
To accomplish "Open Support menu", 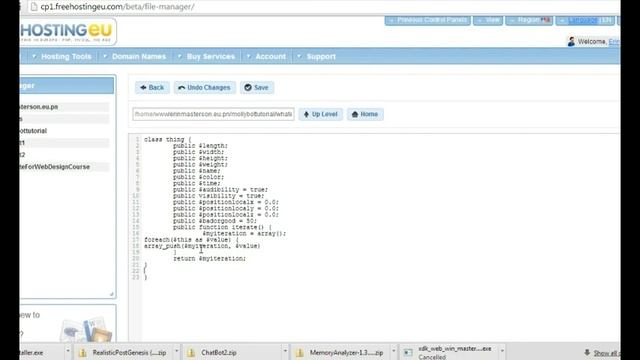I will point(321,56).
